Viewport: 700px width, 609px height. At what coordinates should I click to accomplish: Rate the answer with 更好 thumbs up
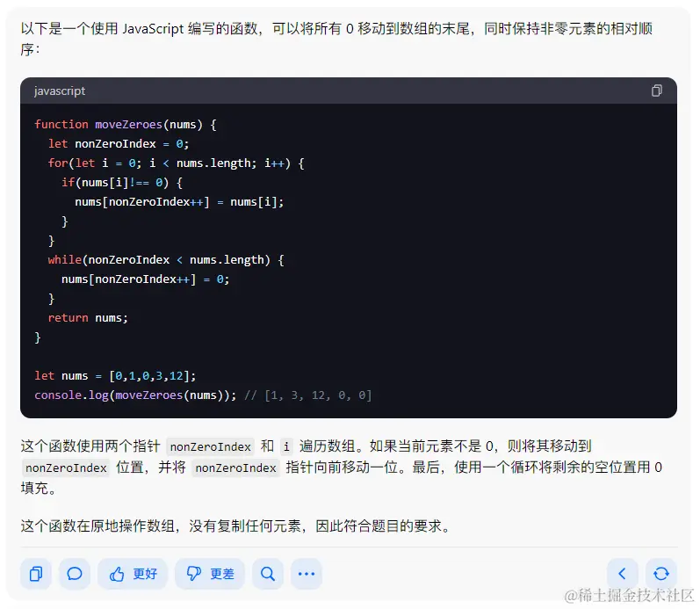(x=133, y=573)
